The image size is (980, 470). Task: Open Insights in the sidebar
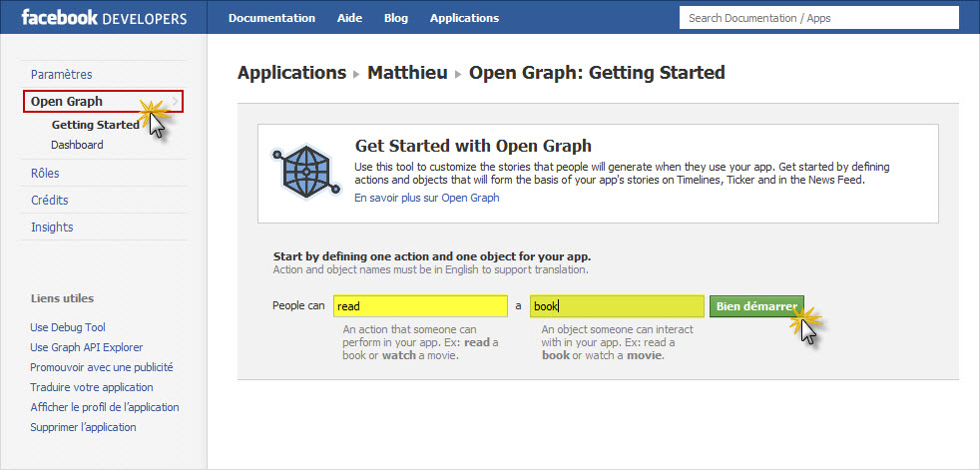point(52,227)
